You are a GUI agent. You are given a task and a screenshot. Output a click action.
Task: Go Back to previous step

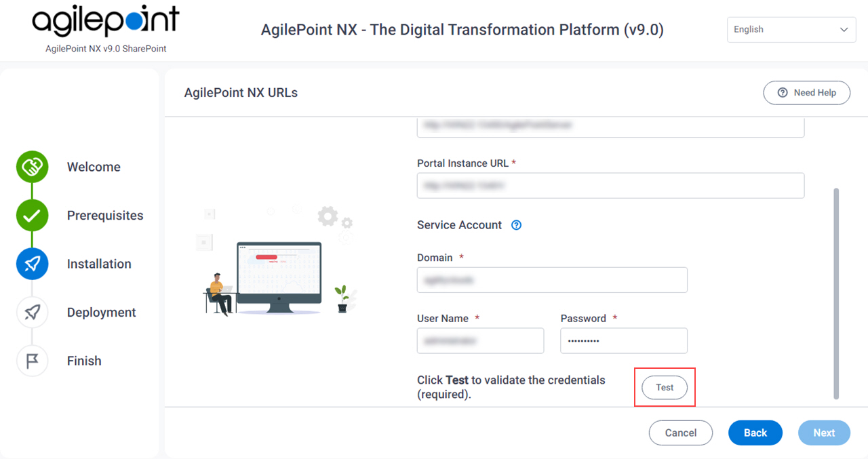click(x=755, y=433)
